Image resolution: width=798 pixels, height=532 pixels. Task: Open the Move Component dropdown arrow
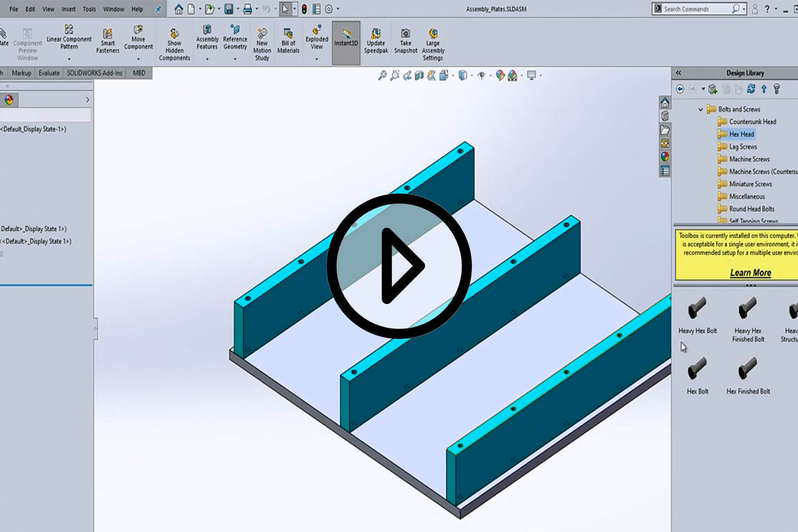138,59
